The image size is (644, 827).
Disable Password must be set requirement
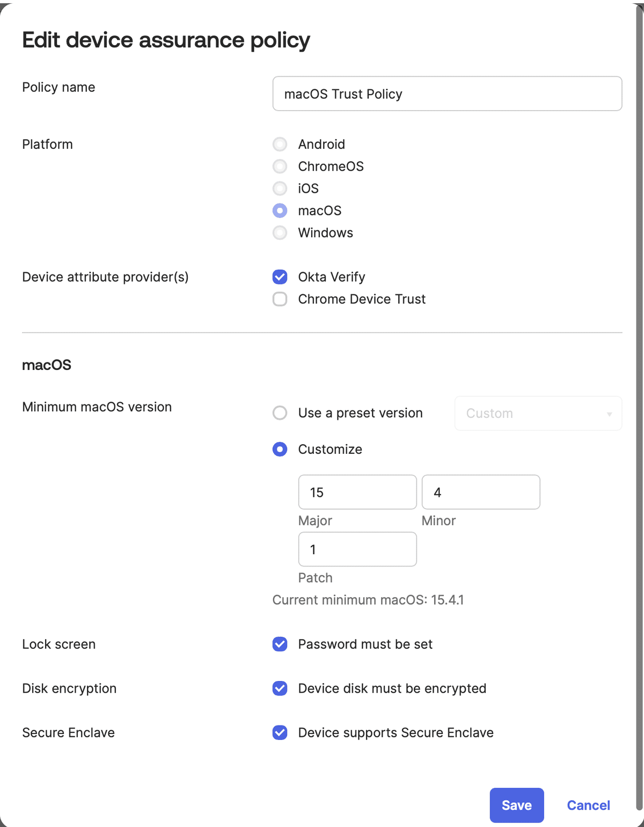point(280,644)
